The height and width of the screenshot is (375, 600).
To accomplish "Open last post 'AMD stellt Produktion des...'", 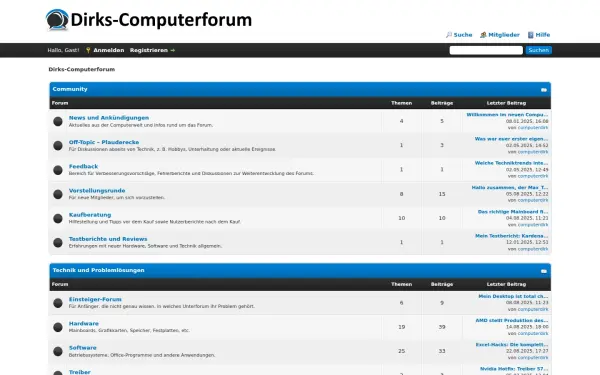I will click(512, 320).
